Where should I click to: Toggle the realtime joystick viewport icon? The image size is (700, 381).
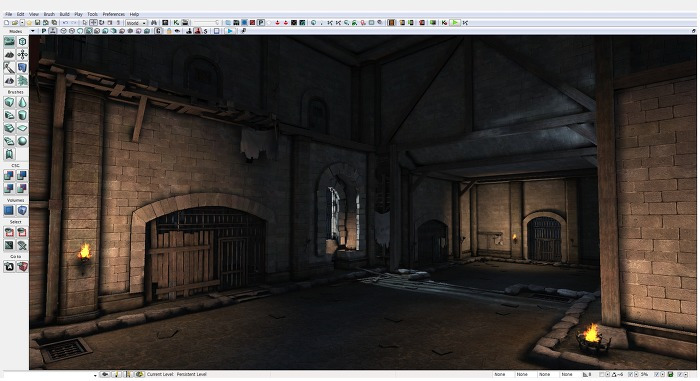[x=53, y=31]
